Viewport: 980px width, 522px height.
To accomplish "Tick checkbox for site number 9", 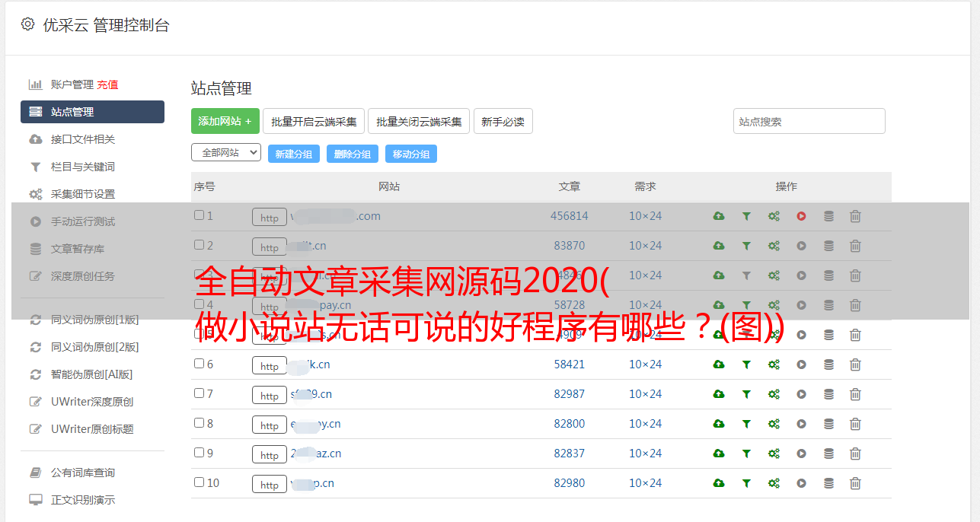I will [199, 453].
